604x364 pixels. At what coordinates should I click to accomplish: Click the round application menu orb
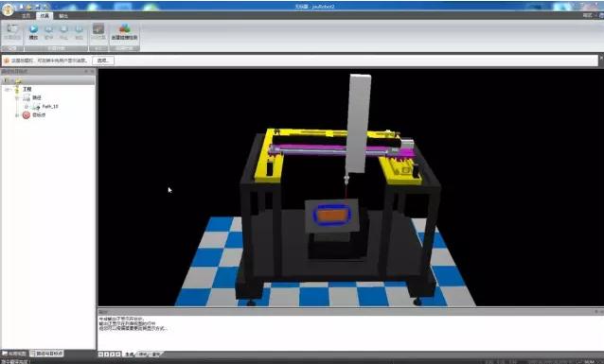tap(8, 9)
